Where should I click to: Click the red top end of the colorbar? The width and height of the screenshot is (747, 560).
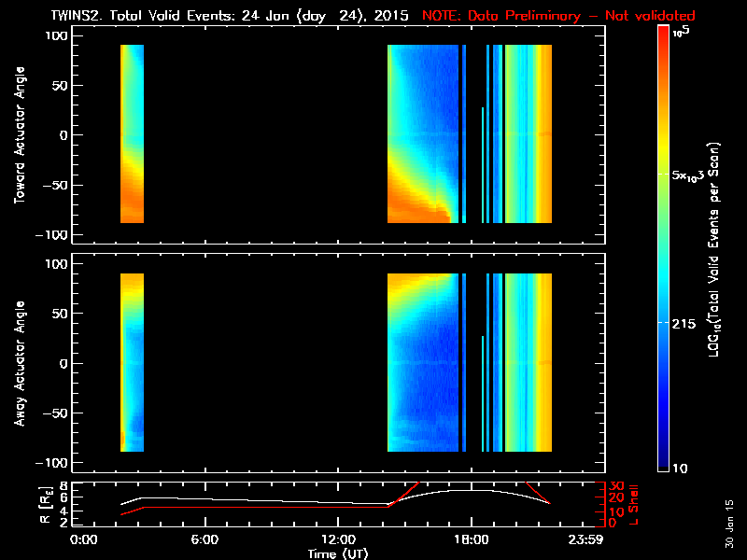(x=662, y=33)
